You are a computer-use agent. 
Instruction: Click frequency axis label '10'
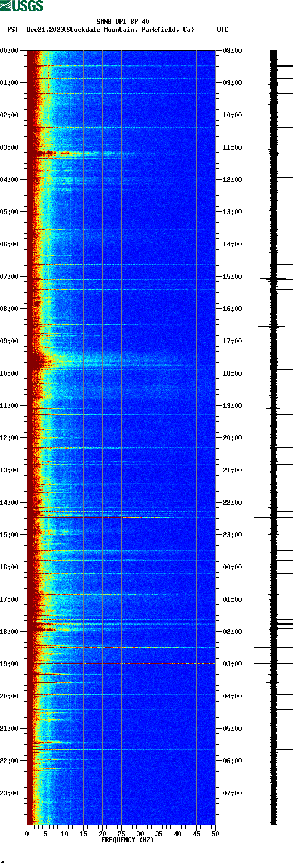[65, 834]
